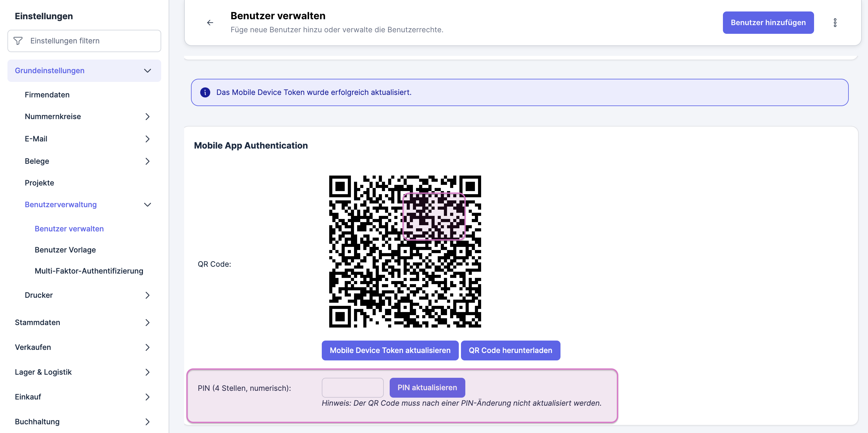This screenshot has height=433, width=868.
Task: Go to Multi-Faktor-Authentifizierung settings
Action: (89, 271)
